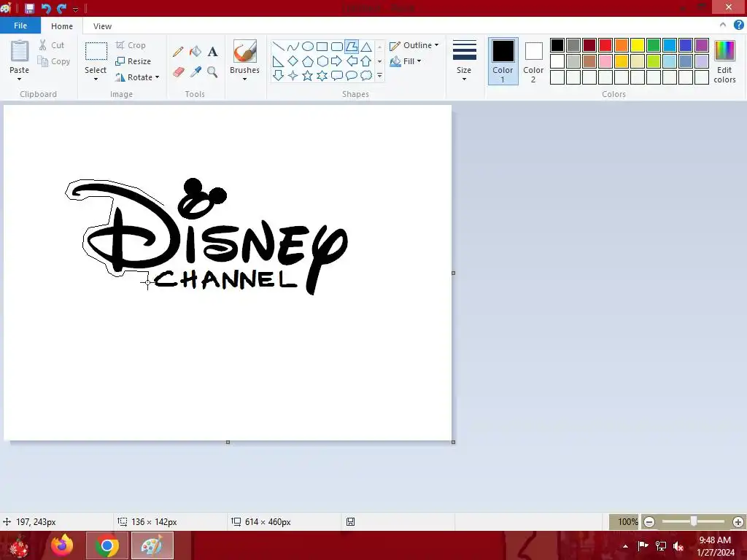Choose the Right arrow shape
The image size is (747, 560).
[337, 61]
